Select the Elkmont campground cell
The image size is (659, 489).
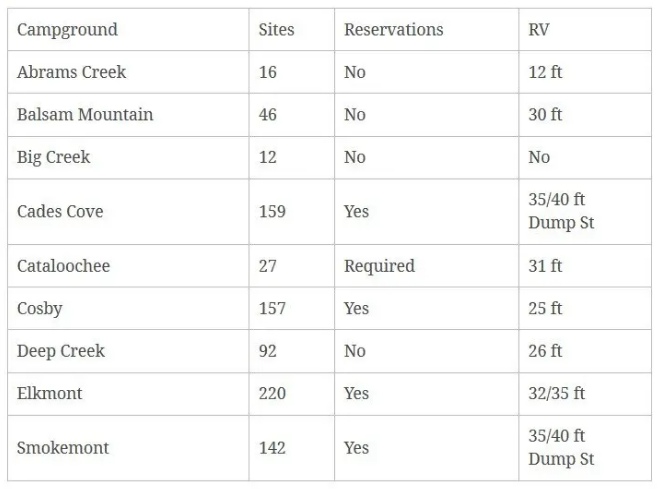click(x=49, y=393)
